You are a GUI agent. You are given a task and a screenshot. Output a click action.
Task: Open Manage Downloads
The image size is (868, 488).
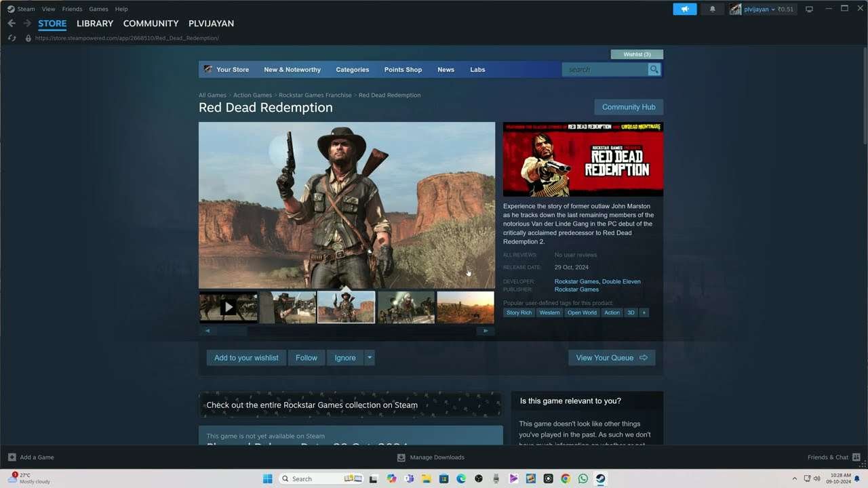tap(431, 457)
